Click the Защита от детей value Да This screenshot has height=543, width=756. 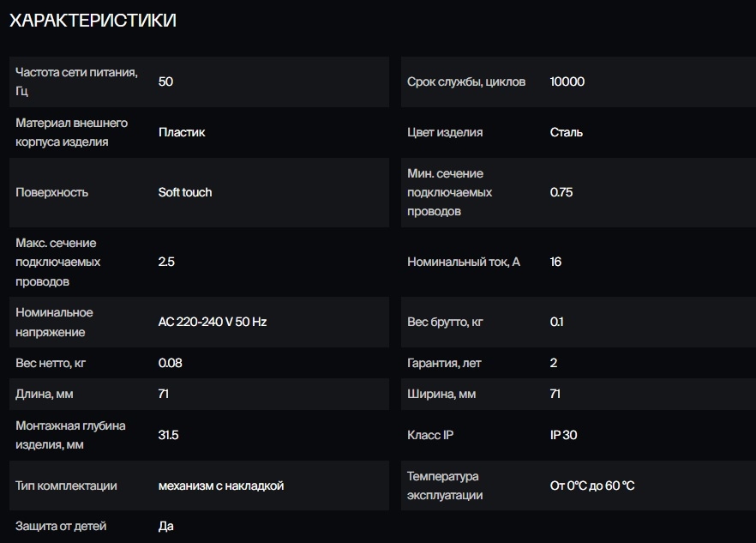166,526
